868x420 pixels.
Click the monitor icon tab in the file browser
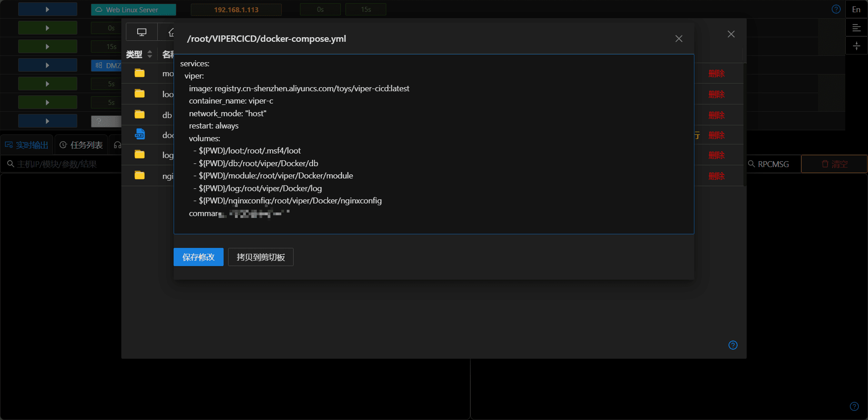pos(142,32)
